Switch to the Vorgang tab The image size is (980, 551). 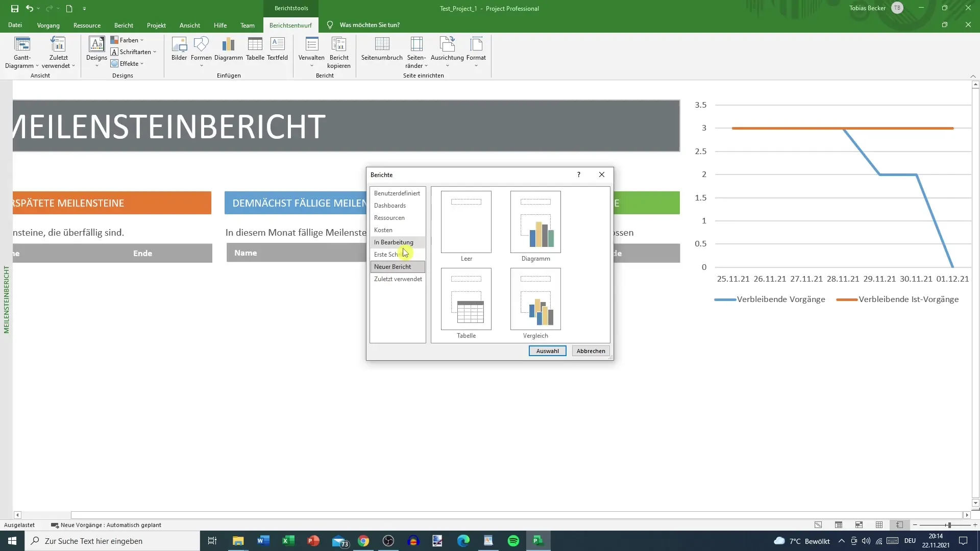[48, 25]
